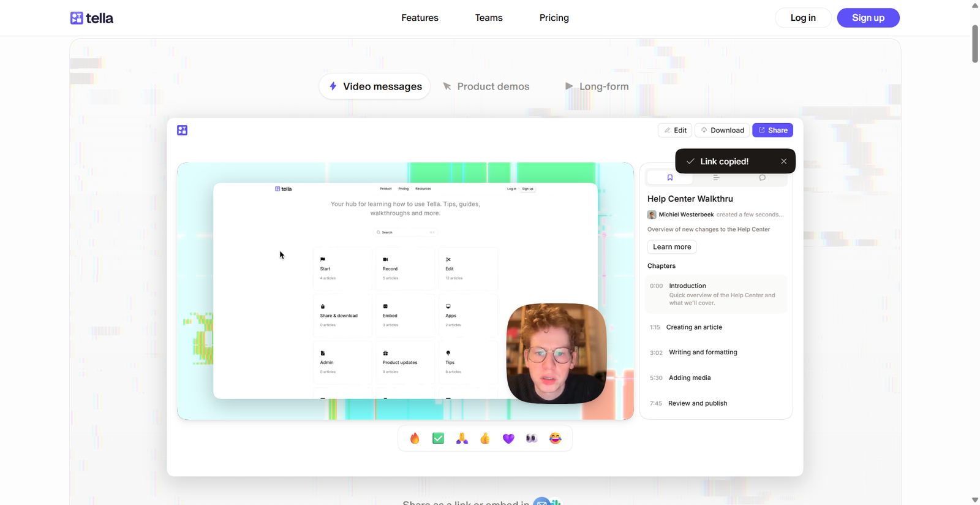Click the Tella icon in demo card corner
This screenshot has height=505, width=980.
point(182,130)
